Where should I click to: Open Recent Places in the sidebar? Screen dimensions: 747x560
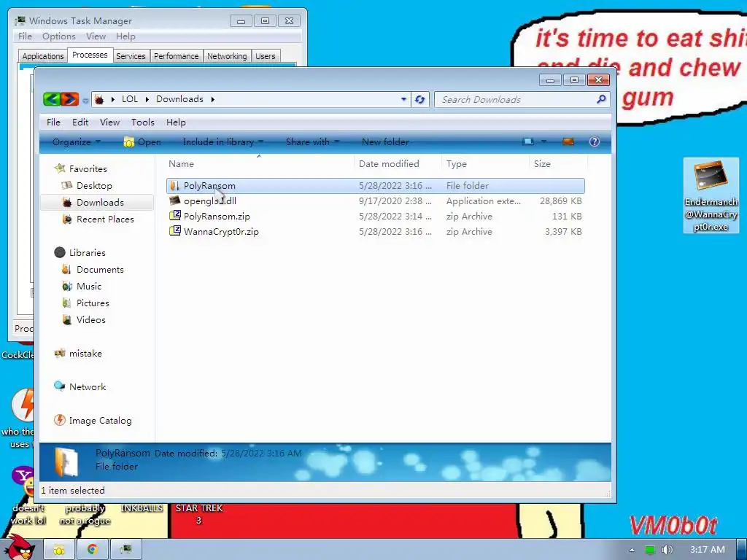pos(105,219)
